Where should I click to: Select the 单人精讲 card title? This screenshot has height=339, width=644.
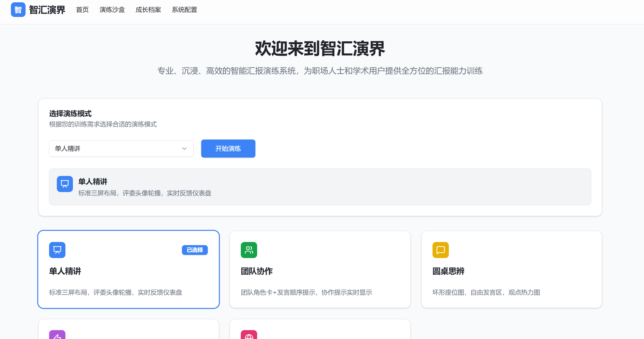[65, 271]
